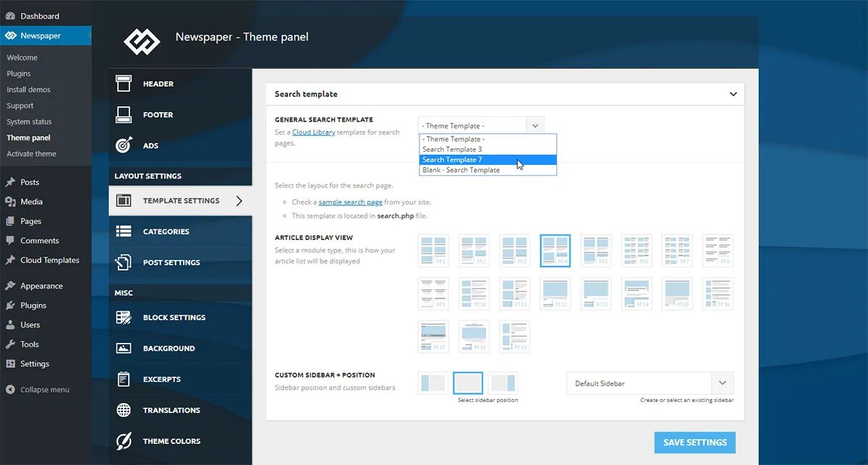Select module type M2 display view
868x465 pixels.
pos(474,250)
